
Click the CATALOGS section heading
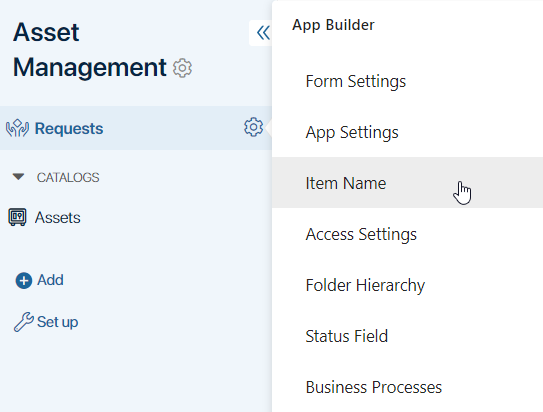coord(68,178)
